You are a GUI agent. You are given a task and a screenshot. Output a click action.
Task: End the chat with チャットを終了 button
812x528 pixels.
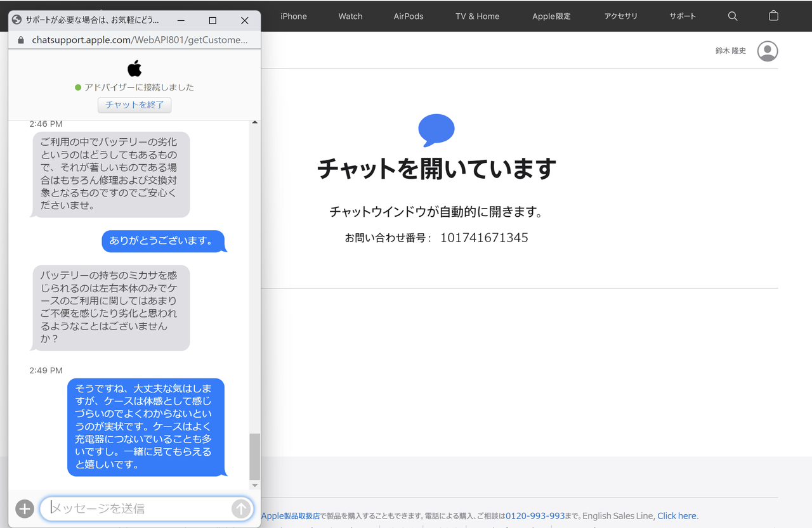[x=134, y=105]
